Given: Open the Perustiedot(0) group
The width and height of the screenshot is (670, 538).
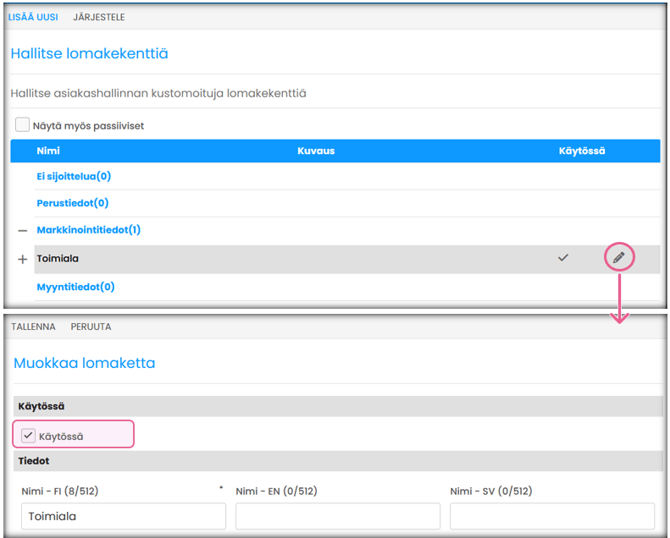Looking at the screenshot, I should (72, 203).
